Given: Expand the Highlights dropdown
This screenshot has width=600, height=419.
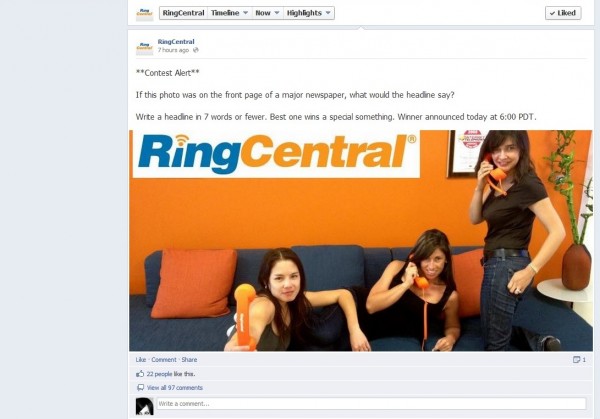Looking at the screenshot, I should point(309,13).
